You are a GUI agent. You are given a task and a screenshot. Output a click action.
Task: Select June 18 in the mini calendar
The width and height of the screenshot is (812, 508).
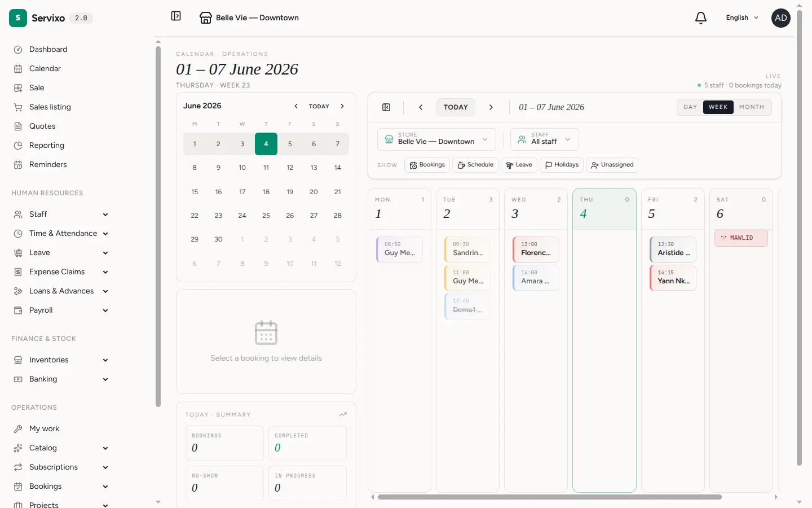click(x=266, y=192)
